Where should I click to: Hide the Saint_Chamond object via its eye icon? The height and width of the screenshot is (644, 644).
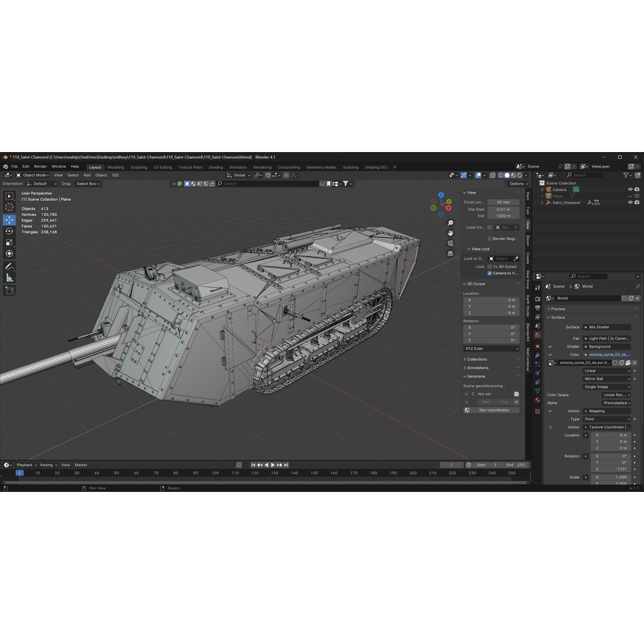point(629,203)
